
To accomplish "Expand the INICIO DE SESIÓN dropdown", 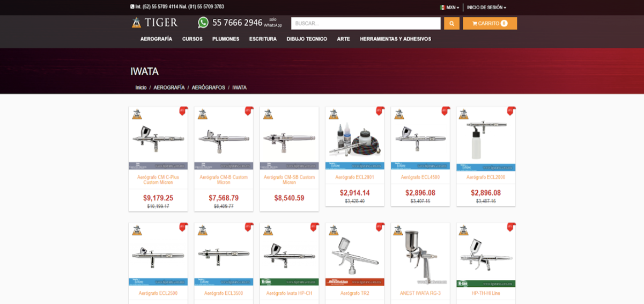I will (x=486, y=8).
